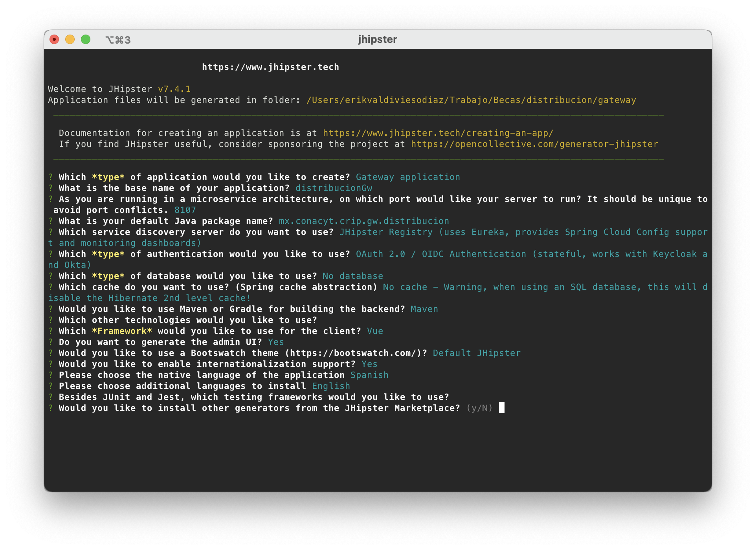Click the 'No database' answer

352,276
